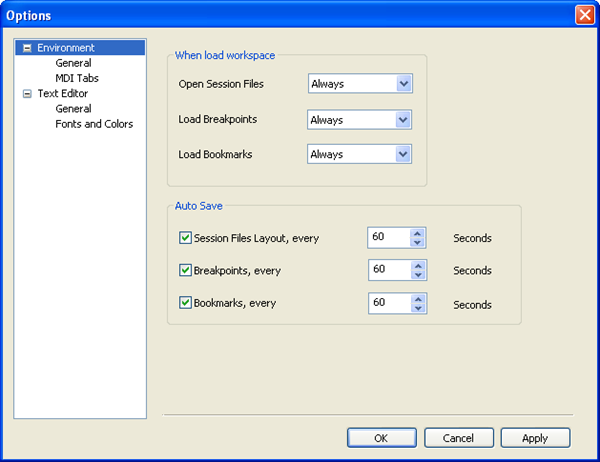Increase Session Files Layout interval with up arrow
The height and width of the screenshot is (462, 600).
click(418, 233)
